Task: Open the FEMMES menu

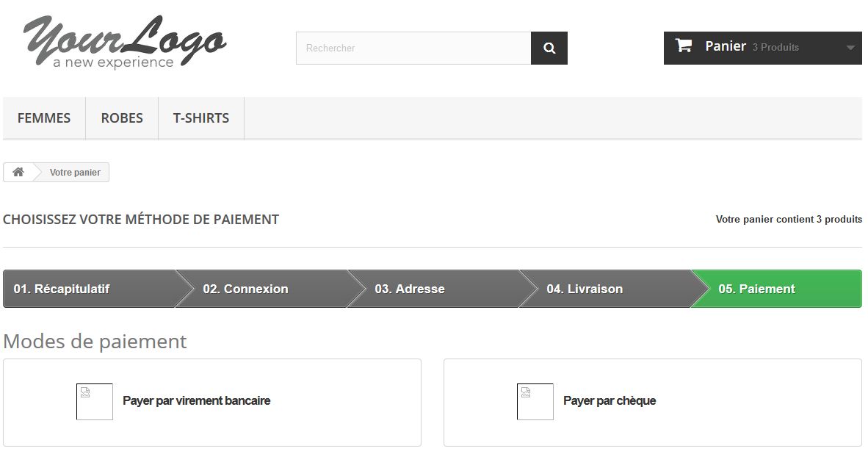Action: (44, 118)
